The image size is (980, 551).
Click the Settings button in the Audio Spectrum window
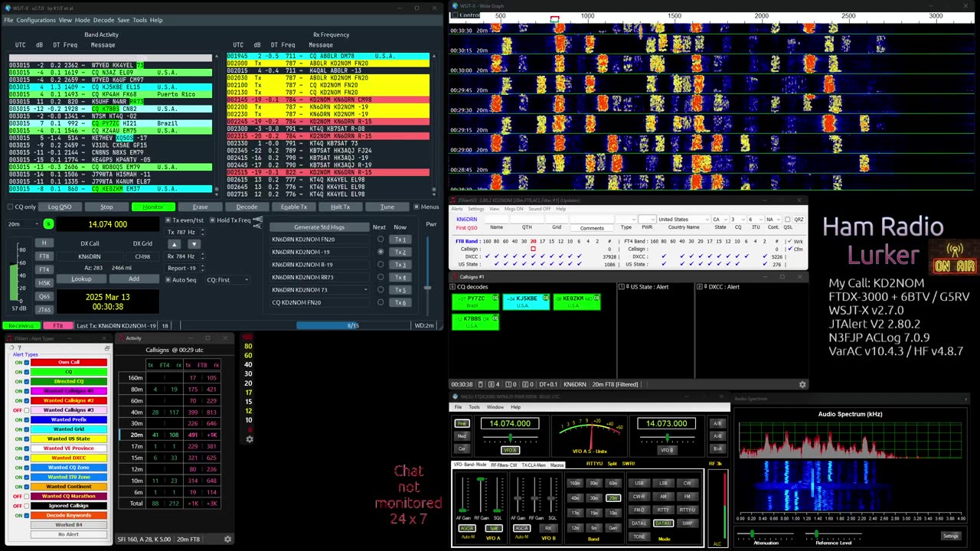click(950, 536)
